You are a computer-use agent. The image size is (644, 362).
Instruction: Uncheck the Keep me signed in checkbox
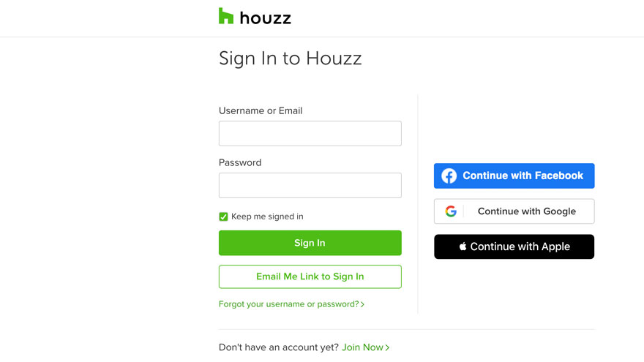tap(223, 216)
